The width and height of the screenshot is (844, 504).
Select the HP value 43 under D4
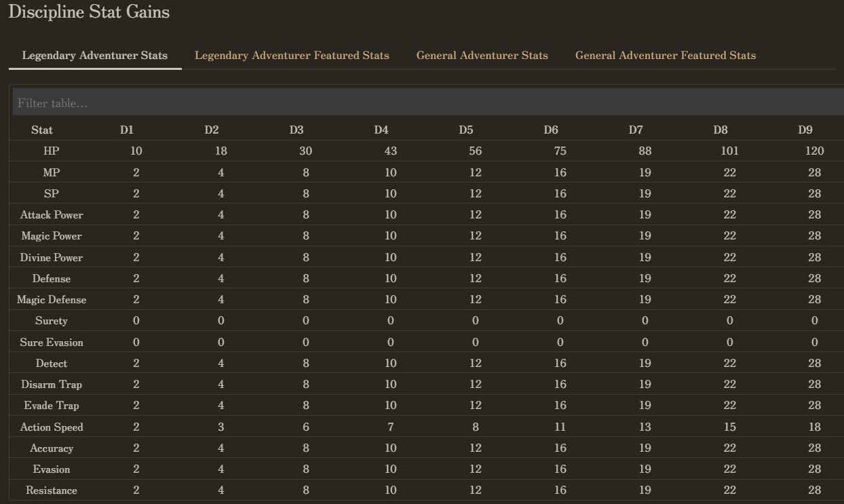coord(391,151)
